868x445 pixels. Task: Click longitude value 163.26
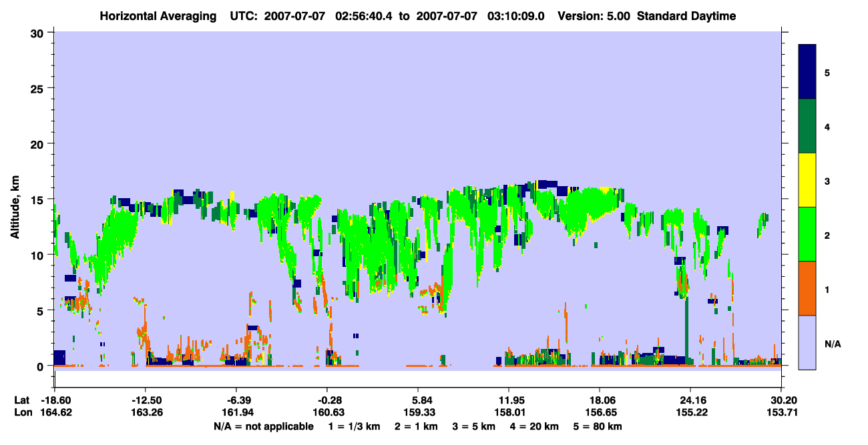(x=146, y=412)
